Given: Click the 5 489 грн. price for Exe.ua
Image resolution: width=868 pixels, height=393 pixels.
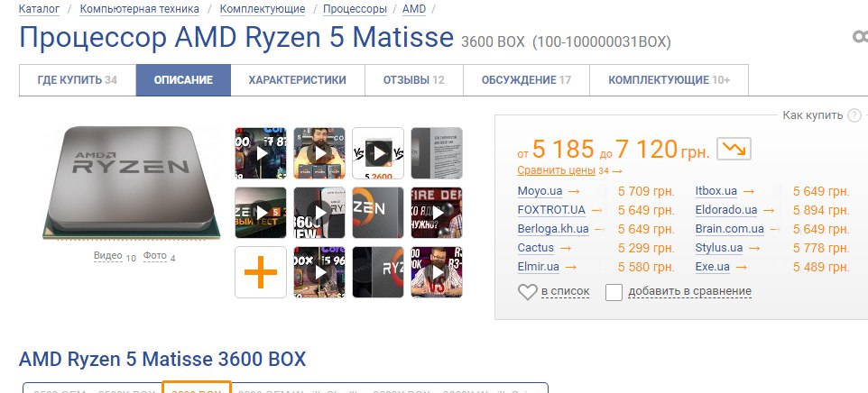Looking at the screenshot, I should (x=821, y=268).
